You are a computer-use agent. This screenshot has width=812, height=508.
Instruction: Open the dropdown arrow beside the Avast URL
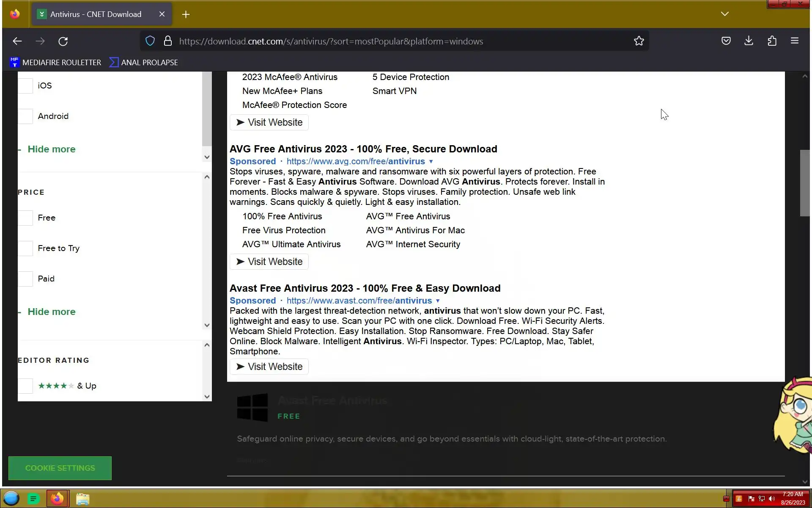click(438, 301)
